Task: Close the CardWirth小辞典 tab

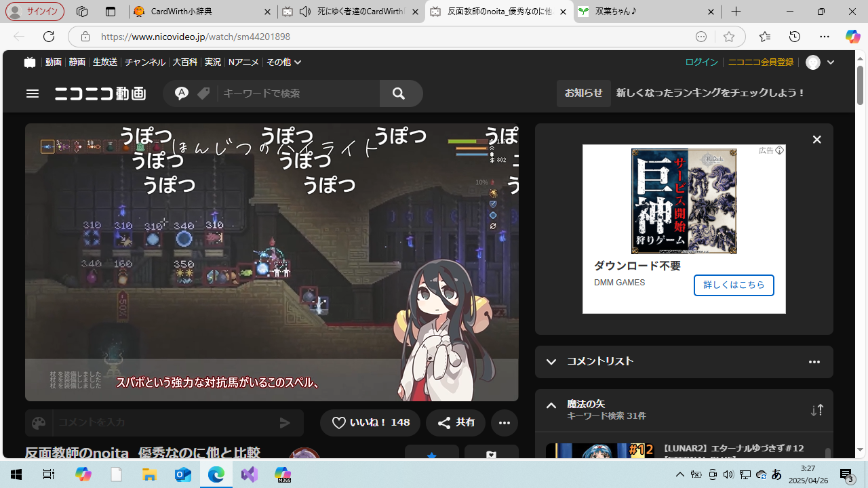Action: (267, 12)
